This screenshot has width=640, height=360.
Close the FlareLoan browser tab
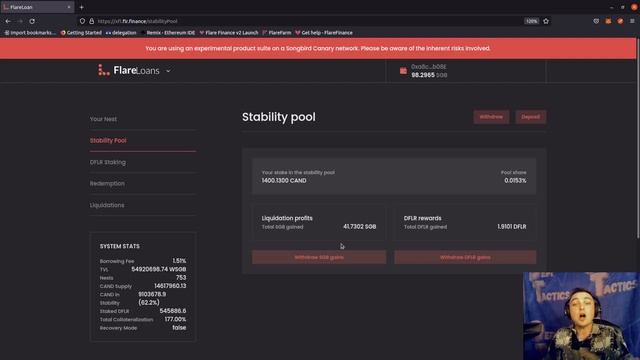click(69, 7)
